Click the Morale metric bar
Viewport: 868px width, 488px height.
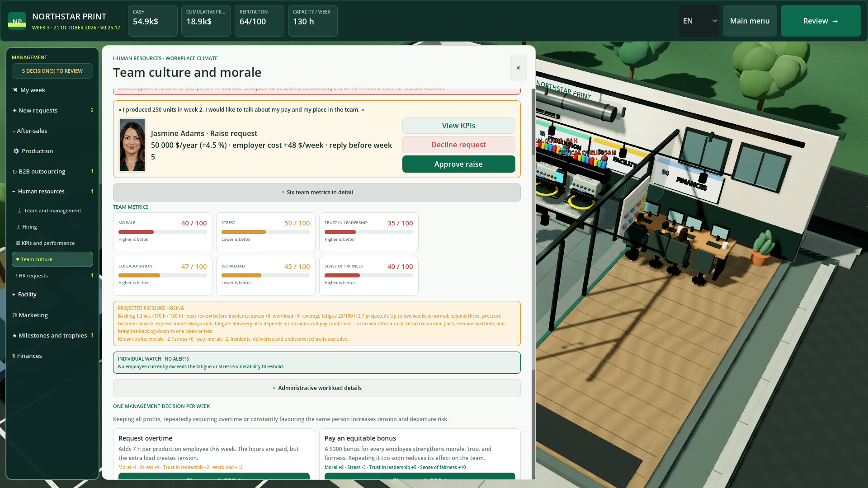tap(163, 232)
